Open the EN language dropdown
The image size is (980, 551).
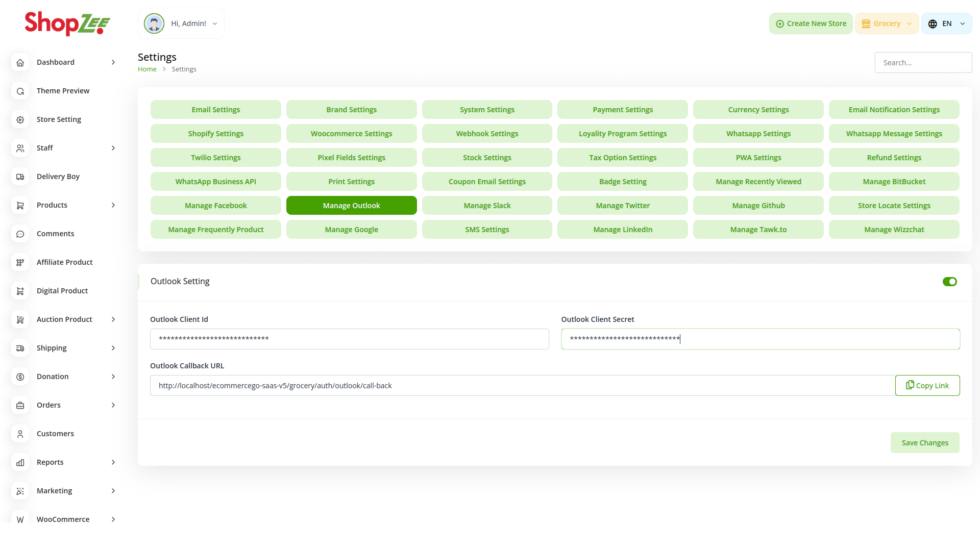pyautogui.click(x=946, y=23)
